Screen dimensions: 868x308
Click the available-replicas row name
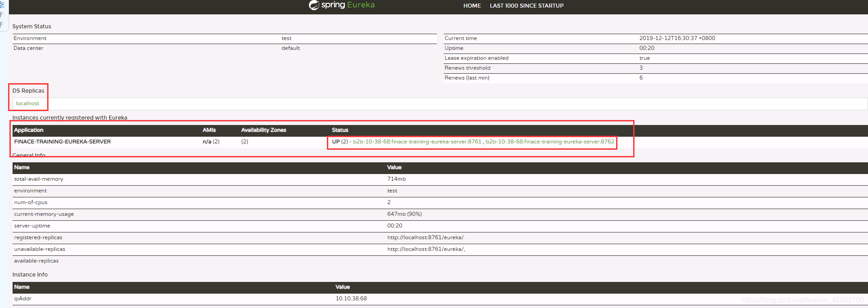[36, 261]
